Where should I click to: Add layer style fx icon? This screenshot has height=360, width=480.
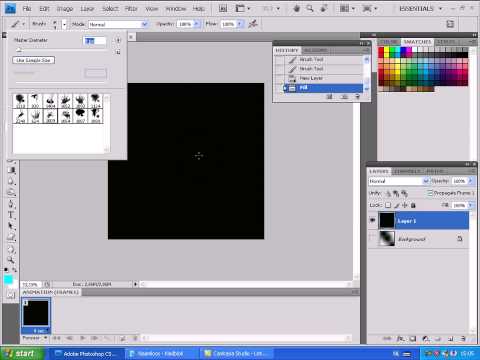click(x=400, y=339)
